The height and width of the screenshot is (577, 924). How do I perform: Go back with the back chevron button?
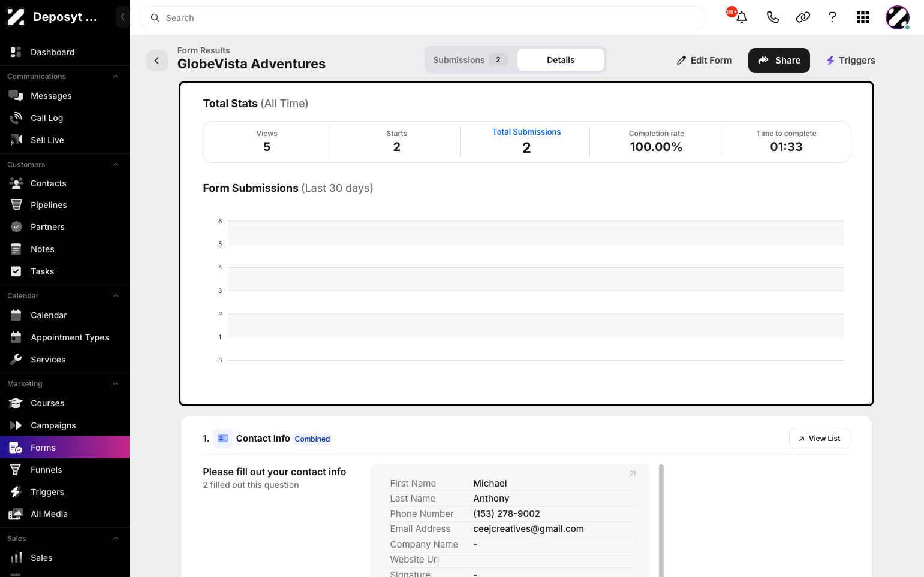[157, 61]
